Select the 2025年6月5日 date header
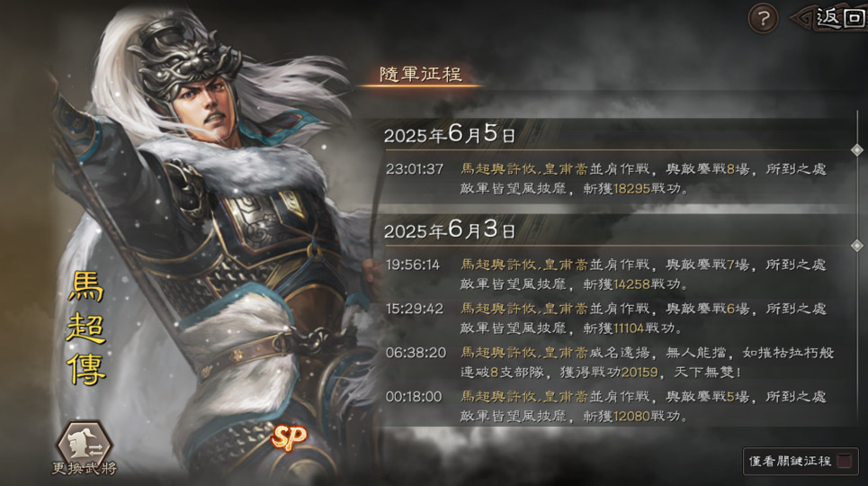The image size is (868, 486). (450, 134)
